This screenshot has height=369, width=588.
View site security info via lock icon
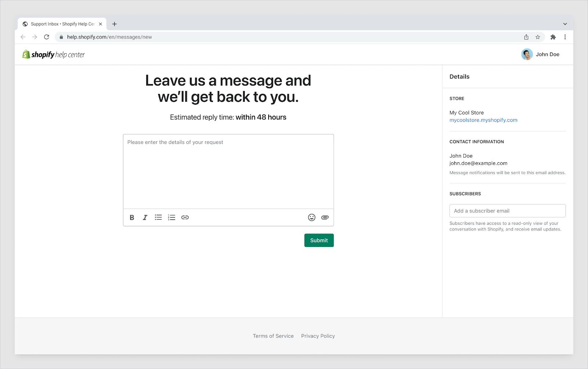pyautogui.click(x=61, y=37)
